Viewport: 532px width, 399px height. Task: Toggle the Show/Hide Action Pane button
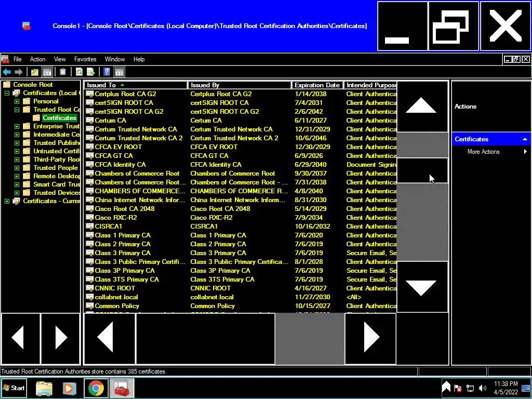point(119,72)
